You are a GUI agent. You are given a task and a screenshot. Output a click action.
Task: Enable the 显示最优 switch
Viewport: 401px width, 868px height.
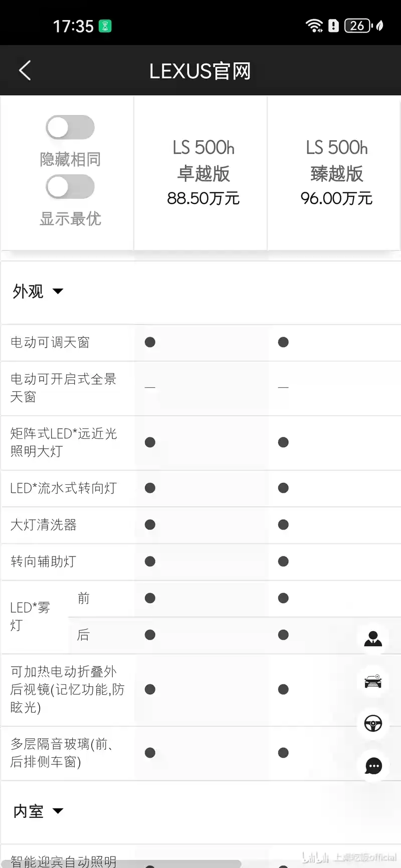(x=70, y=187)
